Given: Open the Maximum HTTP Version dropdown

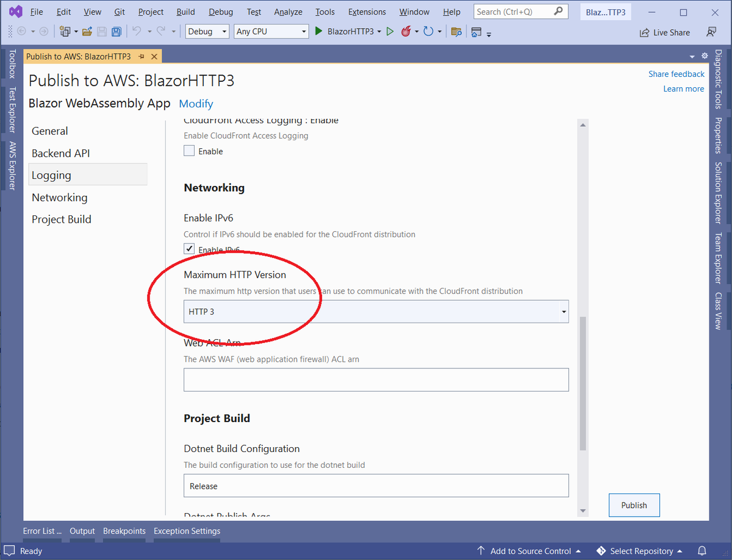Looking at the screenshot, I should click(x=376, y=311).
